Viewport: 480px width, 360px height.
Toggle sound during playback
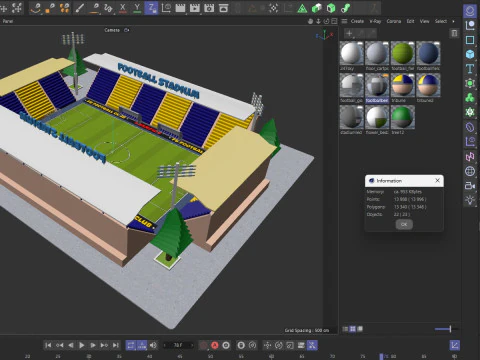point(153,345)
